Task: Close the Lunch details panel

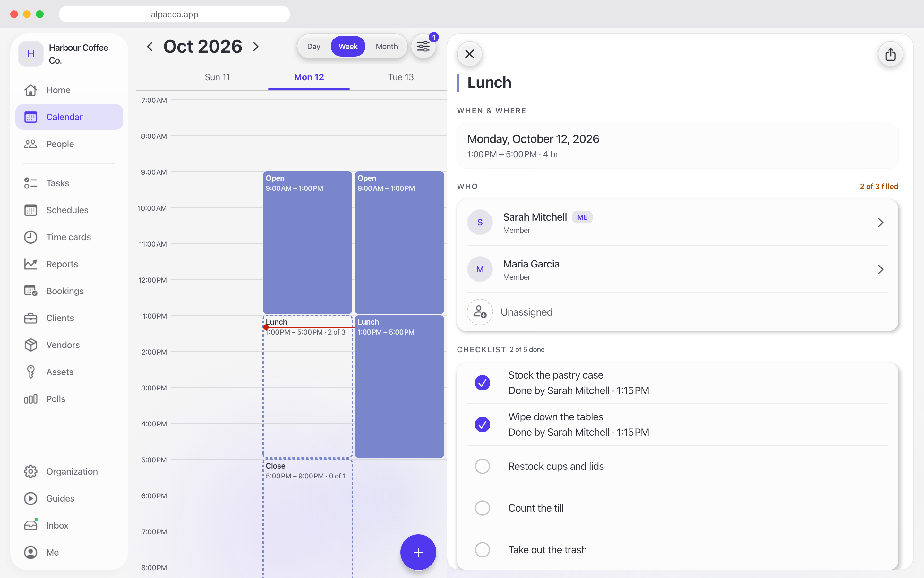Action: coord(470,54)
